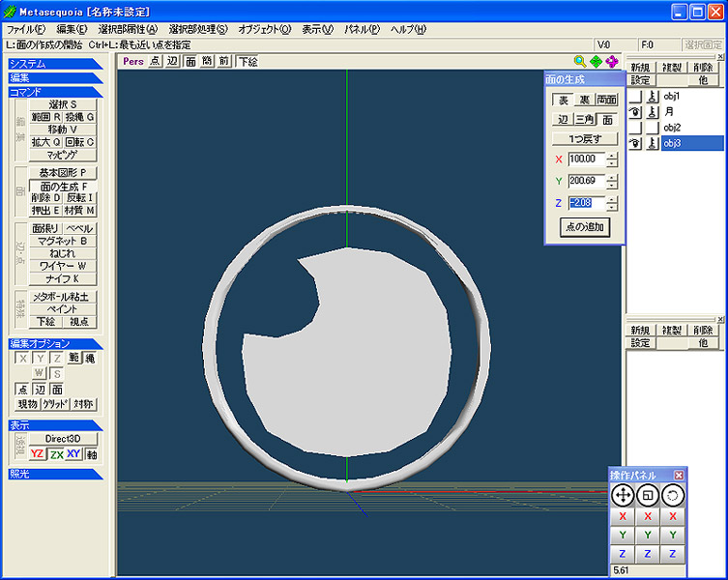Click the 点の追加 button
728x580 pixels.
coord(585,227)
